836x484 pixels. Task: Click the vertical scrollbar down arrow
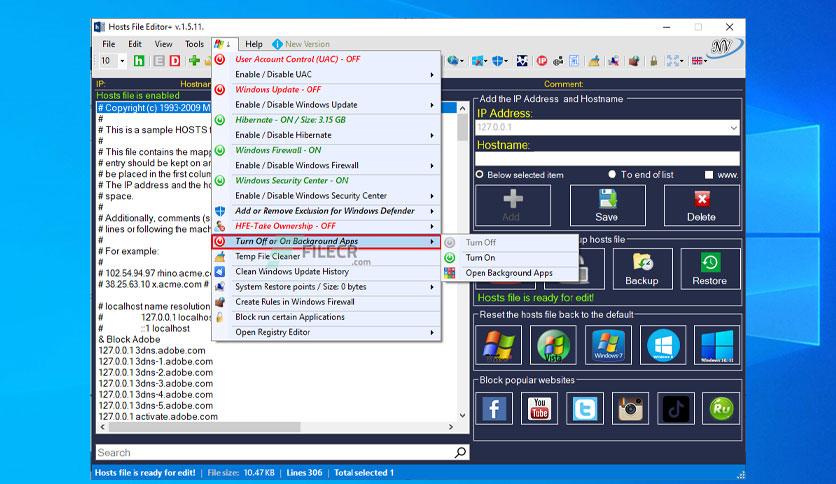pyautogui.click(x=462, y=415)
